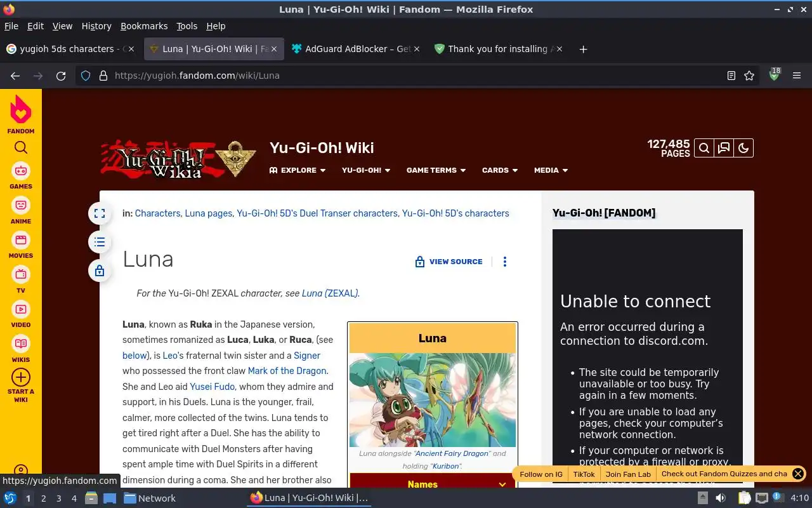The image size is (812, 508).
Task: Expand the Yu-Gi-Oh! navigation menu
Action: point(366,170)
